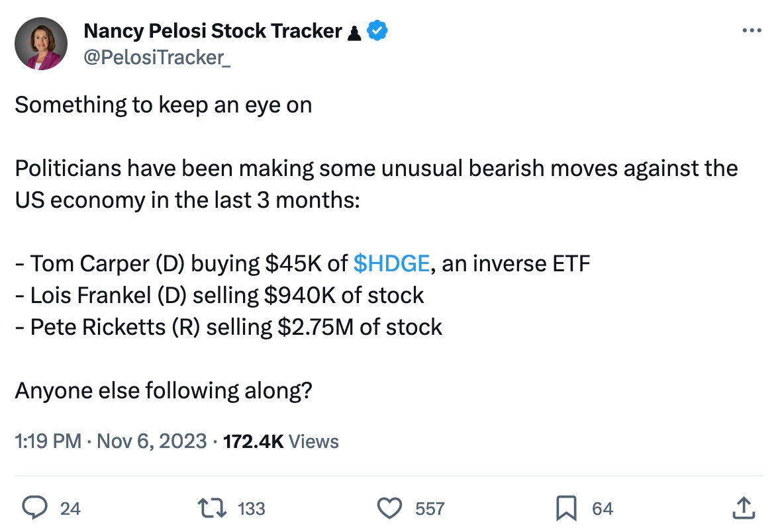Bookmark the tweet with the bookmark icon
780x532 pixels.
566,508
